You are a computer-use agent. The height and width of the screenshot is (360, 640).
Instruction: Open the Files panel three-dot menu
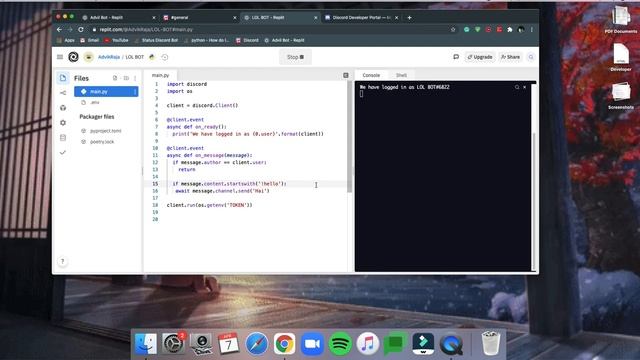[135, 78]
